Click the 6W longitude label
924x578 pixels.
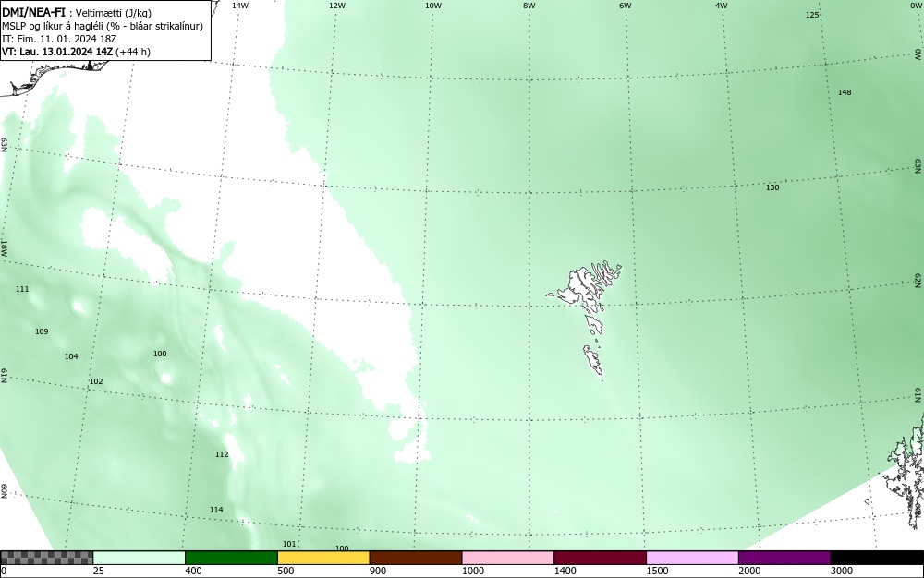tap(625, 6)
